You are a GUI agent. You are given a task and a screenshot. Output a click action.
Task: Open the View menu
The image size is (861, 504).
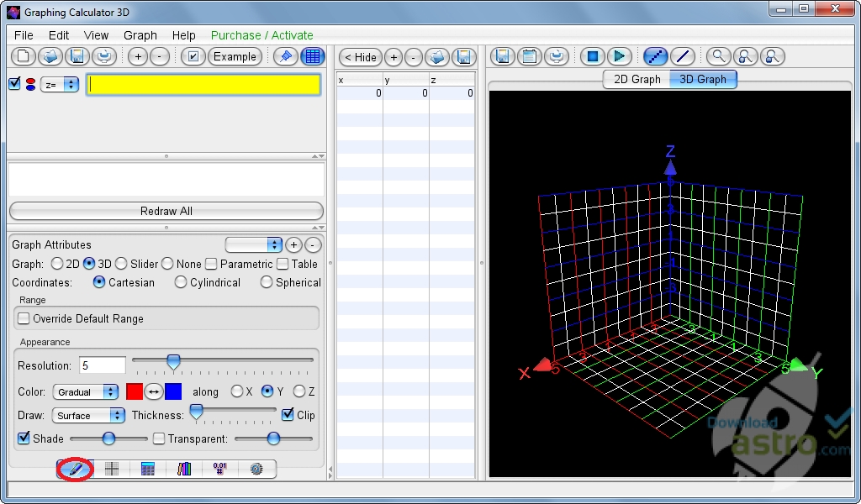(96, 35)
